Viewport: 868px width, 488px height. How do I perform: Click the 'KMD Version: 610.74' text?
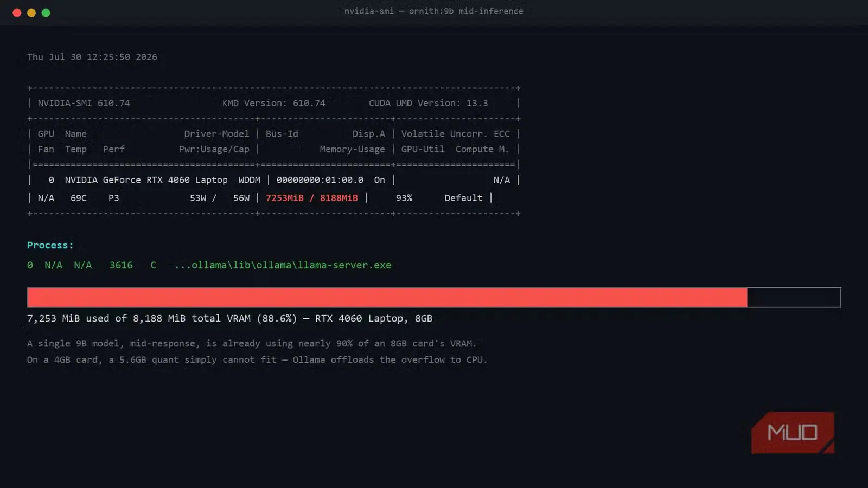274,103
